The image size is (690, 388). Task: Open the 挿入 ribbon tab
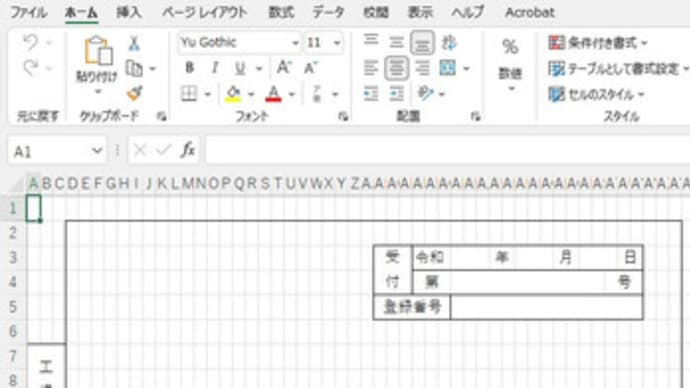click(129, 12)
